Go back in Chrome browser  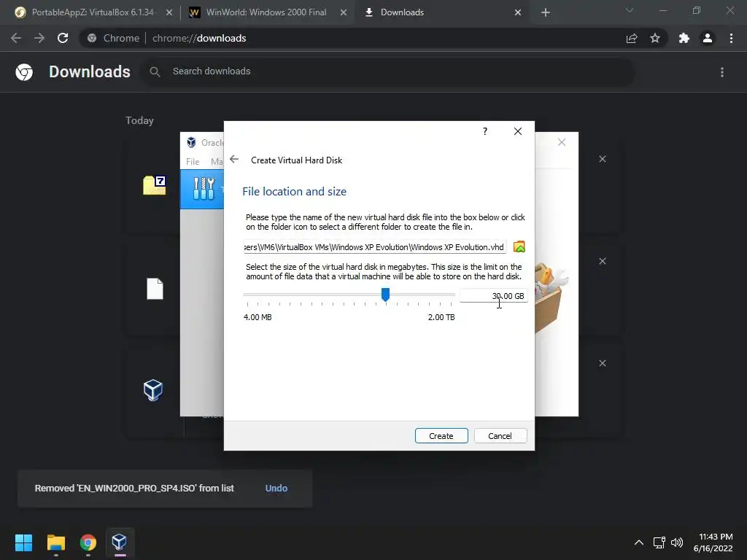coord(16,38)
